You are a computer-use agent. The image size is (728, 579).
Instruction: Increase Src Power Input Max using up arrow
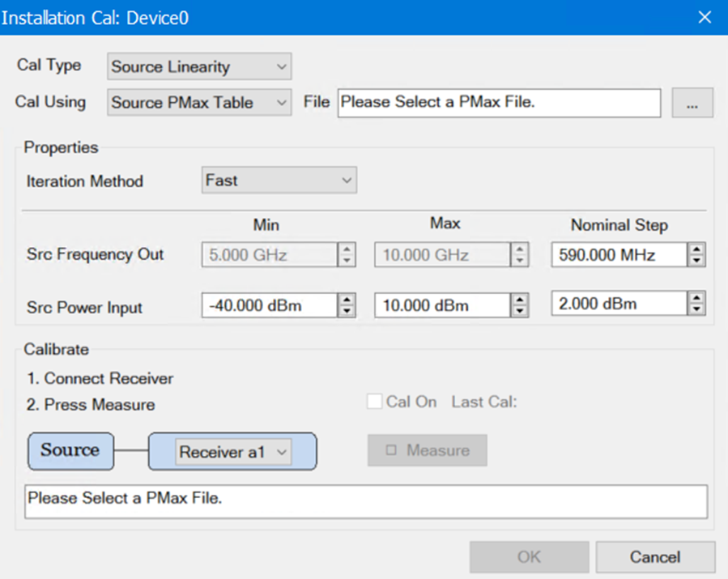(521, 300)
